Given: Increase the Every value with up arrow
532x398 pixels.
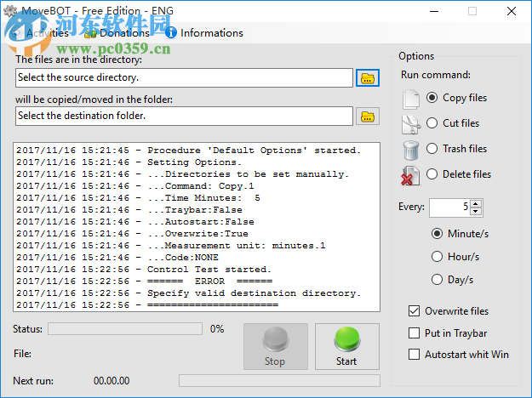Looking at the screenshot, I should click(476, 204).
